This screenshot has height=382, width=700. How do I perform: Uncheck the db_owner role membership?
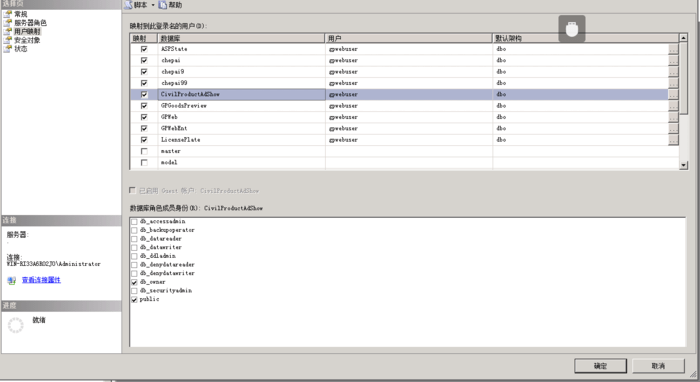coord(134,282)
